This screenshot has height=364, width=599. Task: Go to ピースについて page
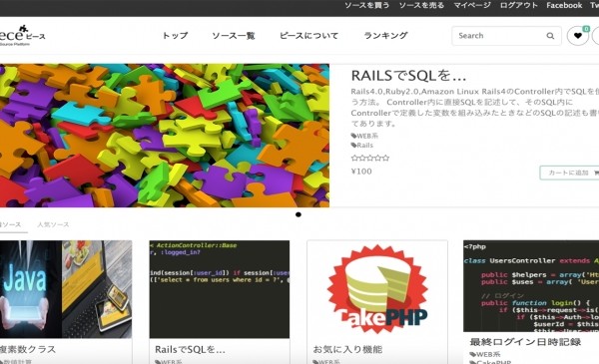308,36
